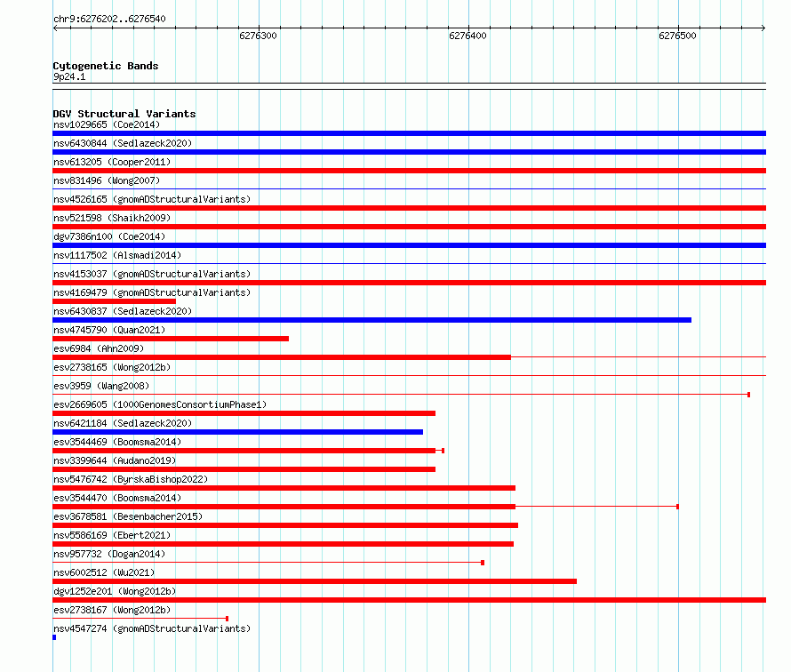This screenshot has height=672, width=791.
Task: Select nsv4745790 (Quan2021) label
Action: 109,330
